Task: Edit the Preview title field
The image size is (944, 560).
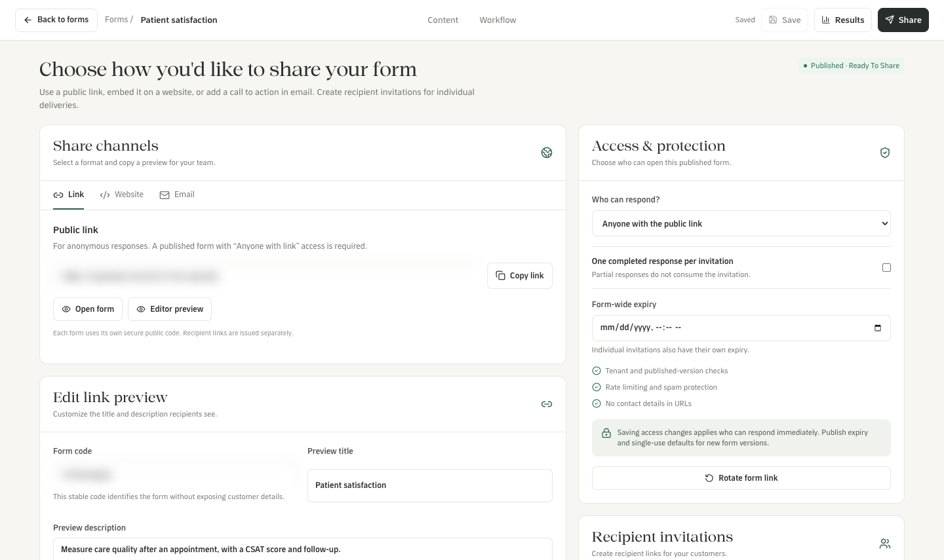Action: (430, 485)
